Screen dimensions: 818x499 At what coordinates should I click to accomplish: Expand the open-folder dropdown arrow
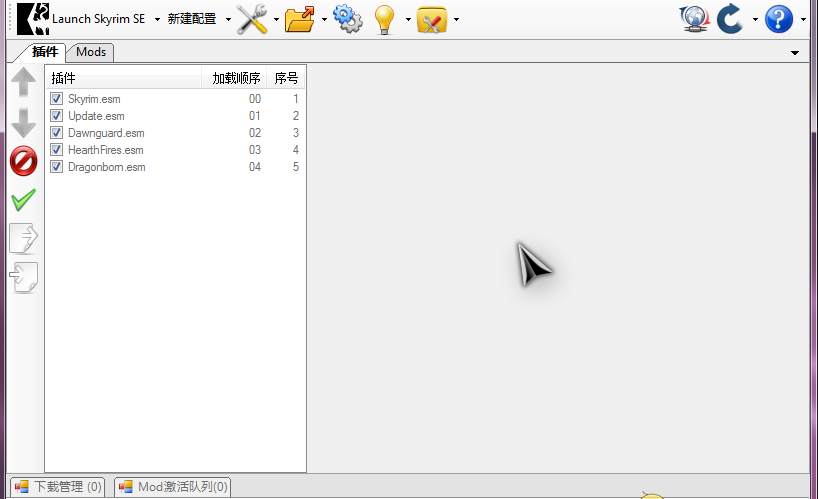(324, 20)
